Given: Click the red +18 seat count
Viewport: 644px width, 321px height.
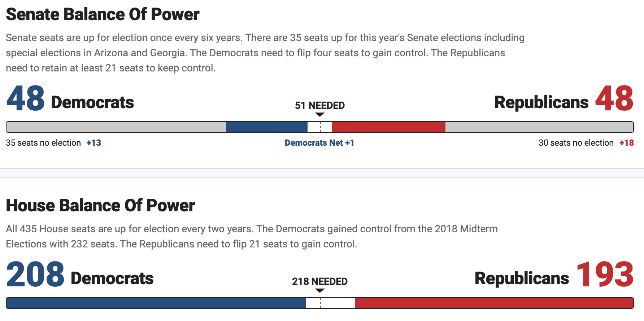Looking at the screenshot, I should point(626,143).
